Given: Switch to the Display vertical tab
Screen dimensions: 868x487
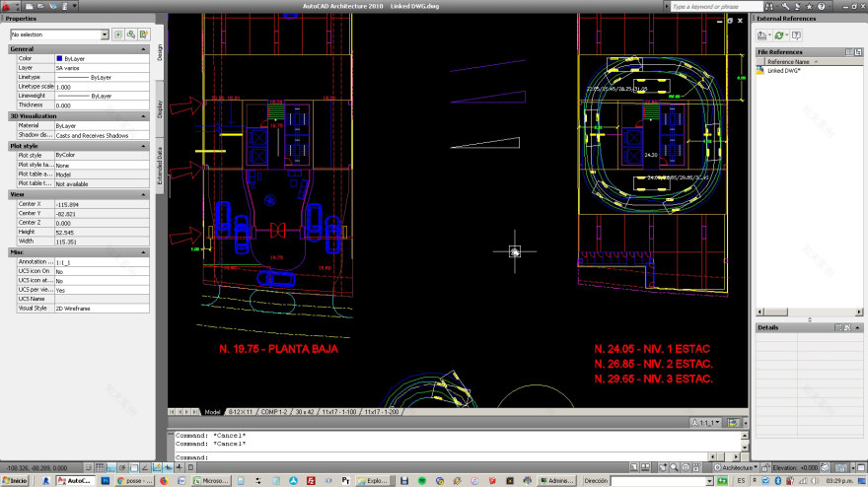Looking at the screenshot, I should [x=161, y=110].
